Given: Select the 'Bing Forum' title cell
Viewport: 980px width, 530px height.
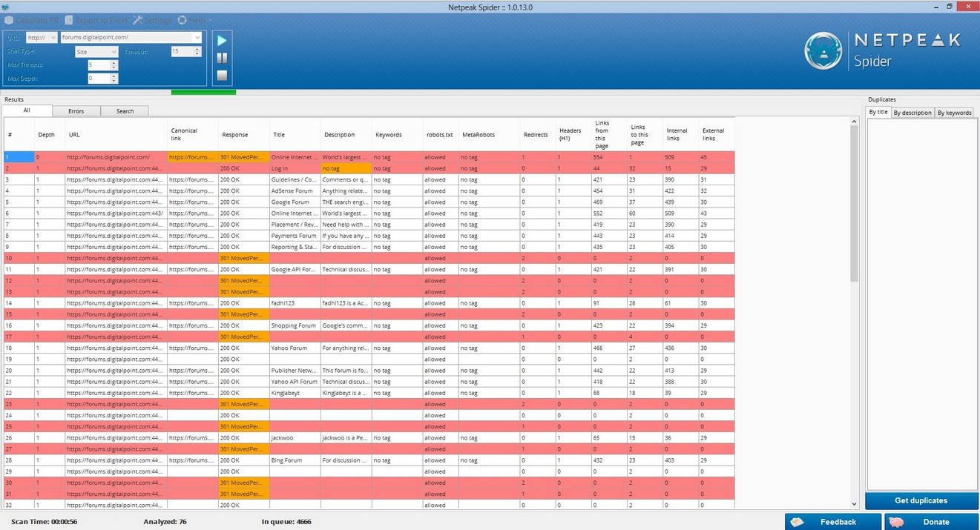Looking at the screenshot, I should [x=295, y=460].
